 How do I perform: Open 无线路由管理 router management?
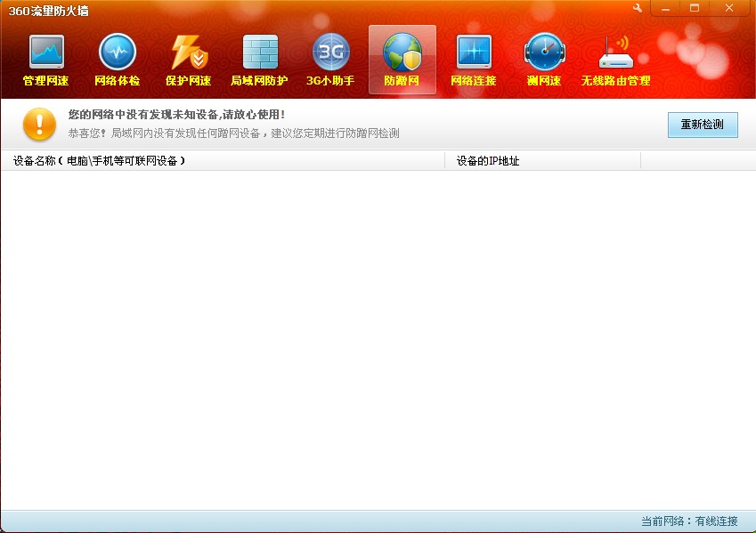point(615,61)
